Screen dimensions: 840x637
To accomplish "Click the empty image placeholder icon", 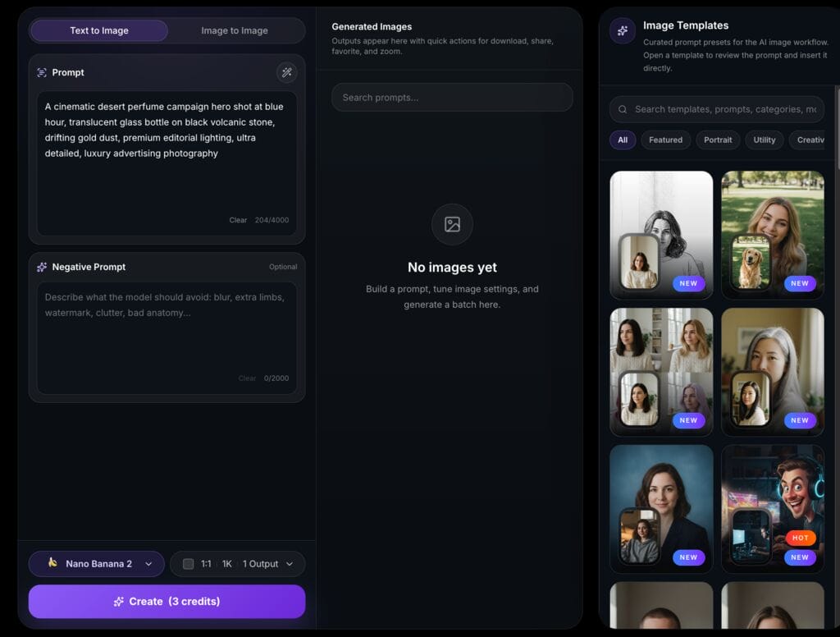I will coord(452,224).
